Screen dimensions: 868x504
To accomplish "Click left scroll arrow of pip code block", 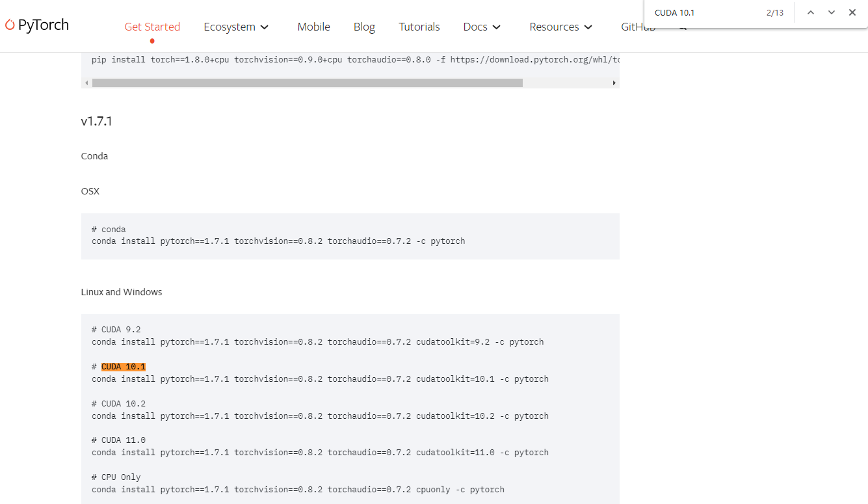I will (86, 83).
